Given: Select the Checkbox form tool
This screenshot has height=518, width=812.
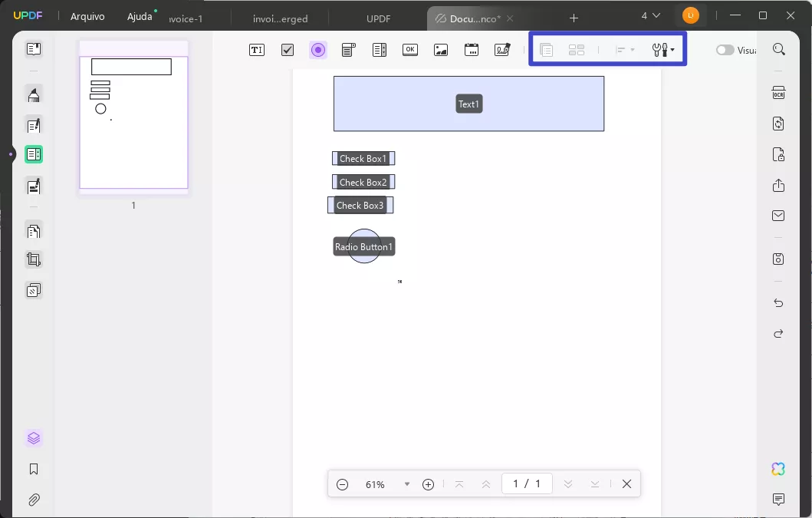Looking at the screenshot, I should tap(287, 49).
